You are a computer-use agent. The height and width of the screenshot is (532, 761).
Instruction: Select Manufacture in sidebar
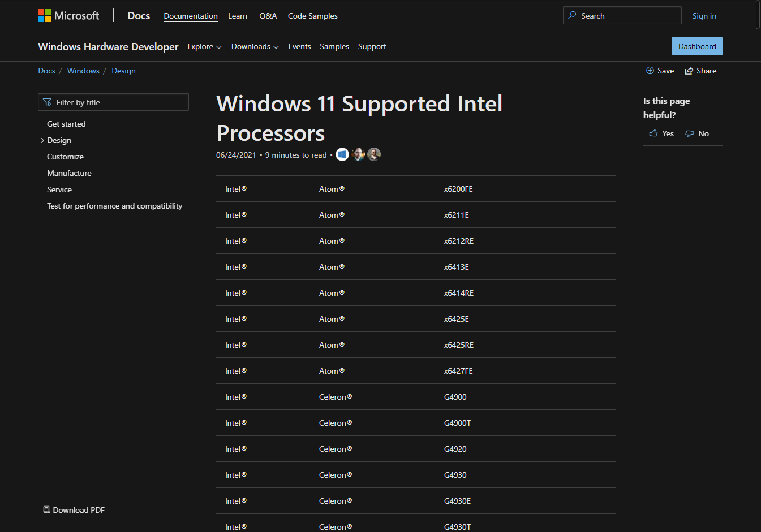pos(69,173)
